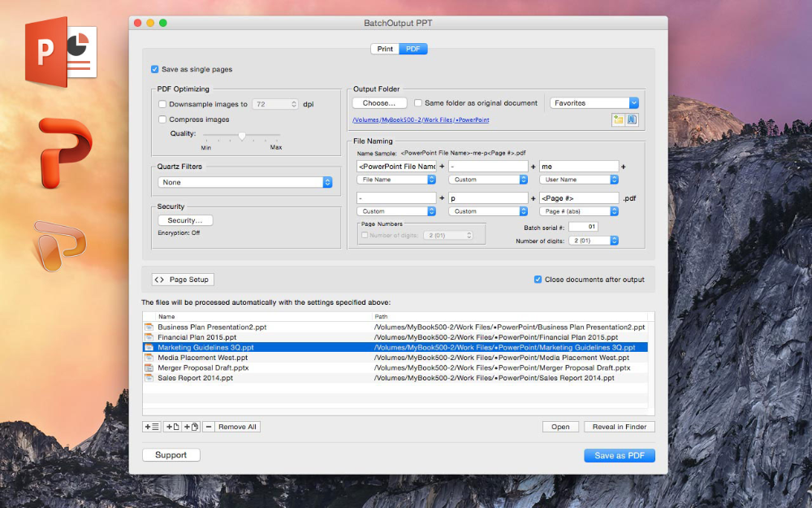Viewport: 812px width, 508px height.
Task: Click the minus icon to remove a file
Action: click(x=209, y=426)
